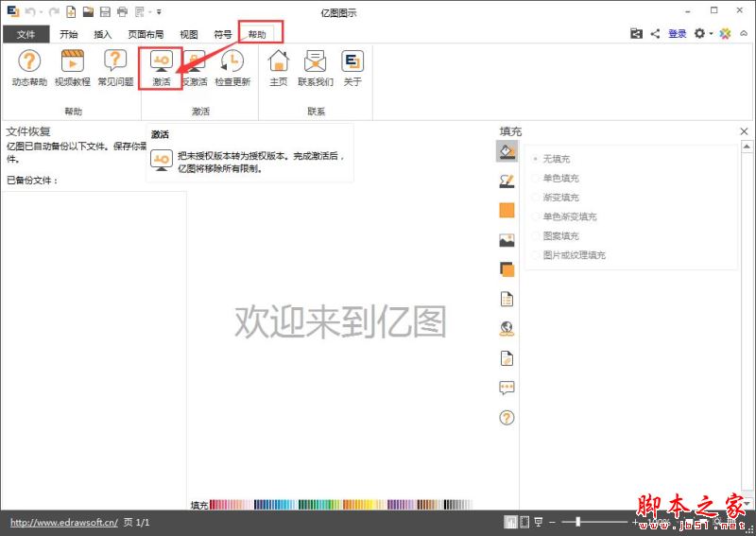Click the Open folder icon in title bar
Image resolution: width=756 pixels, height=536 pixels.
[x=88, y=11]
